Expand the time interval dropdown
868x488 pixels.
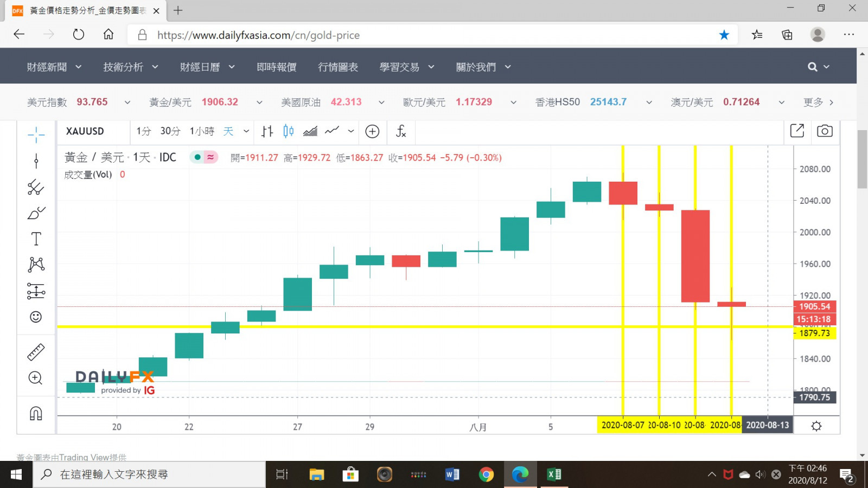click(x=246, y=131)
